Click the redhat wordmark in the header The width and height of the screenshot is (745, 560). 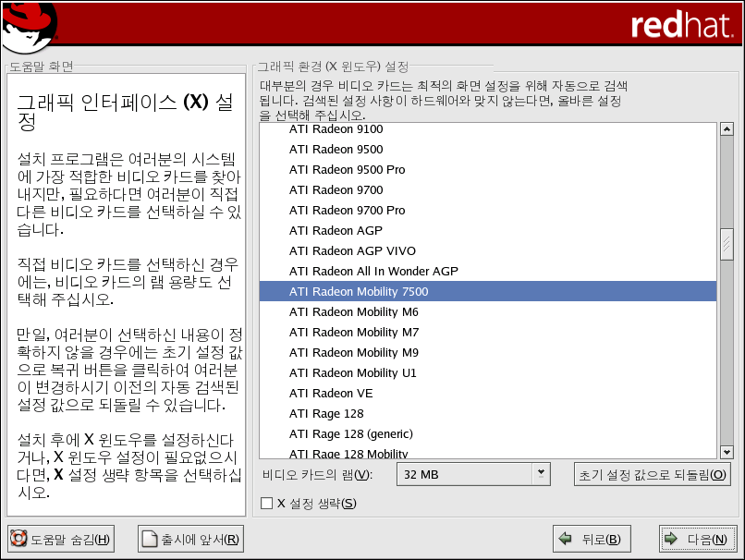pos(682,25)
